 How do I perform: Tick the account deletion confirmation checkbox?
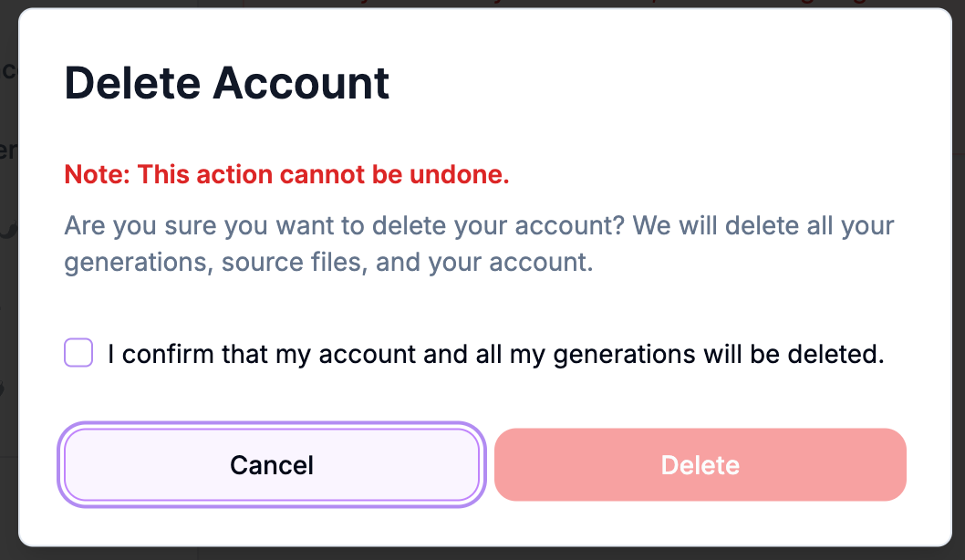click(78, 353)
